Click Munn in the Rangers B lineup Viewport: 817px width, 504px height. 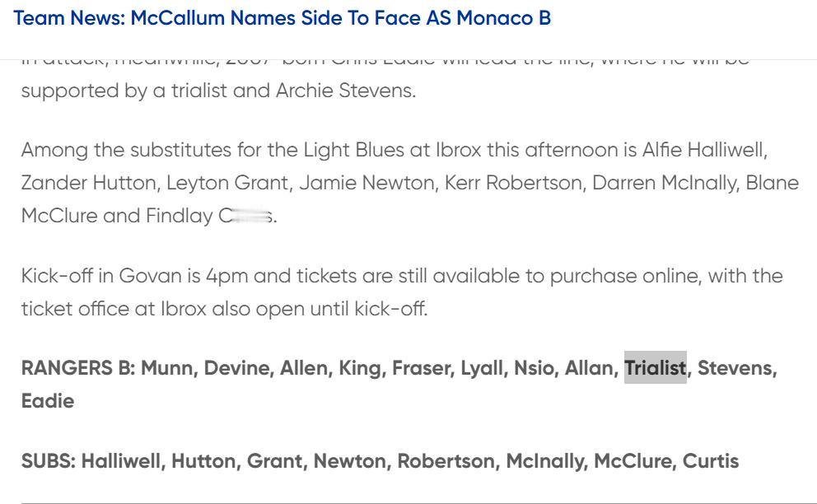click(x=166, y=368)
